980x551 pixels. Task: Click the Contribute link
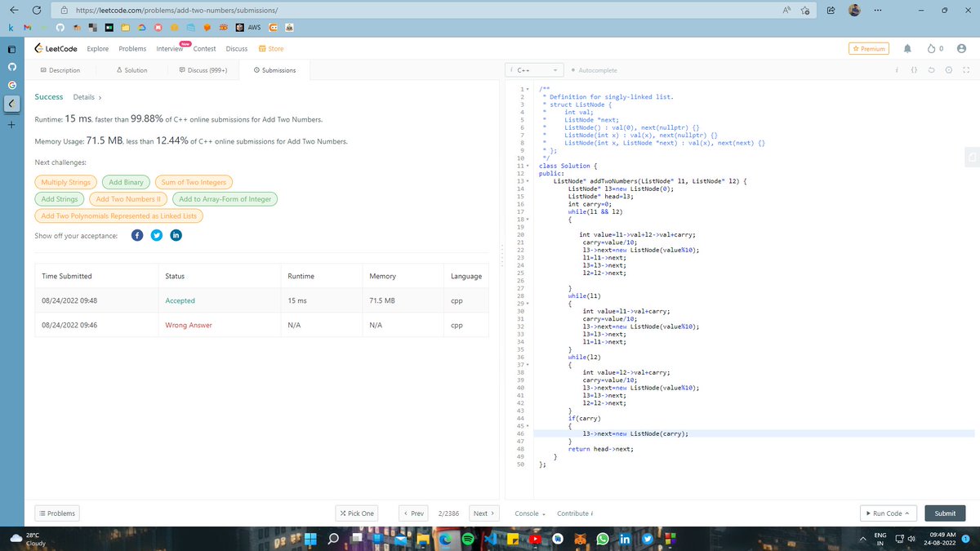(575, 513)
